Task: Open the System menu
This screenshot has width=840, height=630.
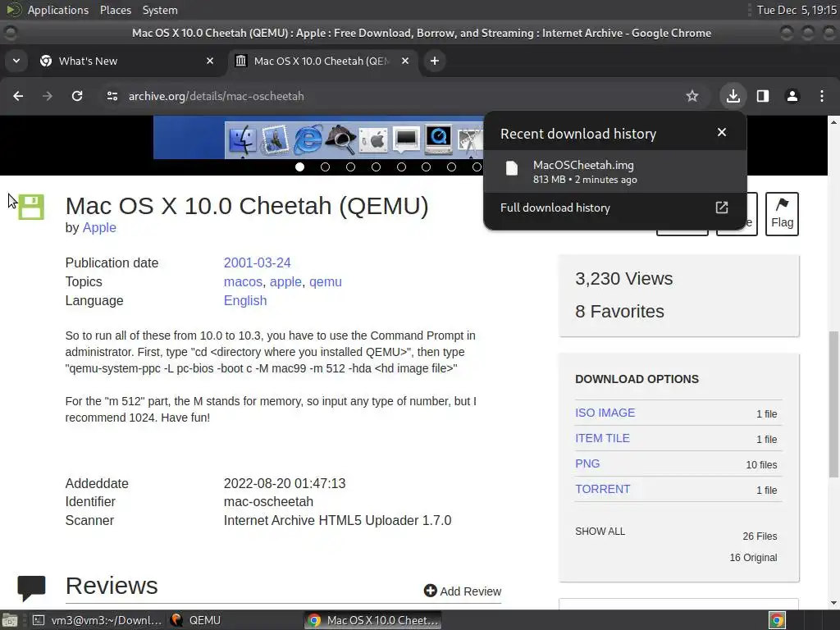Action: 160,10
